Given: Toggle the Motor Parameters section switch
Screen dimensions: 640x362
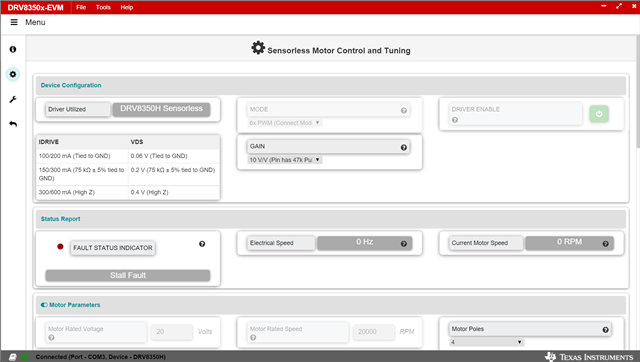Looking at the screenshot, I should pyautogui.click(x=44, y=305).
